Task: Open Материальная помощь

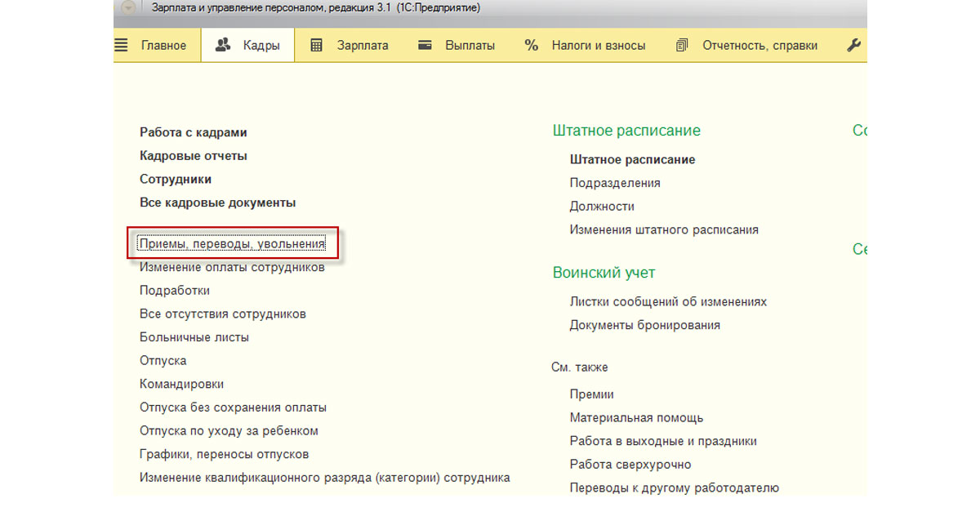Action: [x=636, y=418]
